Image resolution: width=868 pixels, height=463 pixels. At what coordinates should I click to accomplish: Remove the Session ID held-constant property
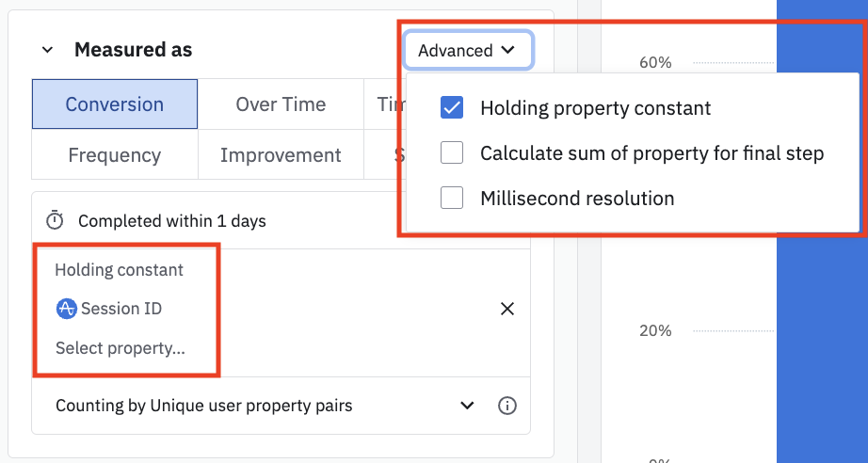coord(506,309)
